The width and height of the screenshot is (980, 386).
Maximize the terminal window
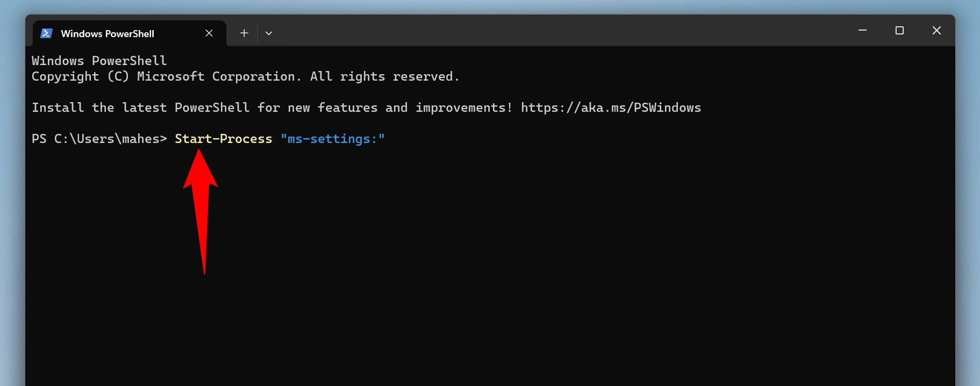click(x=899, y=31)
